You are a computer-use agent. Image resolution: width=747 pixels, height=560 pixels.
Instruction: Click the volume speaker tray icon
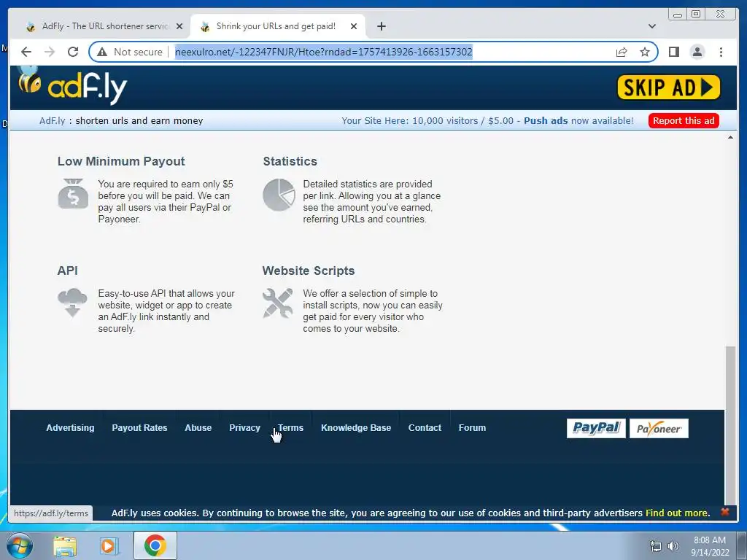point(673,546)
